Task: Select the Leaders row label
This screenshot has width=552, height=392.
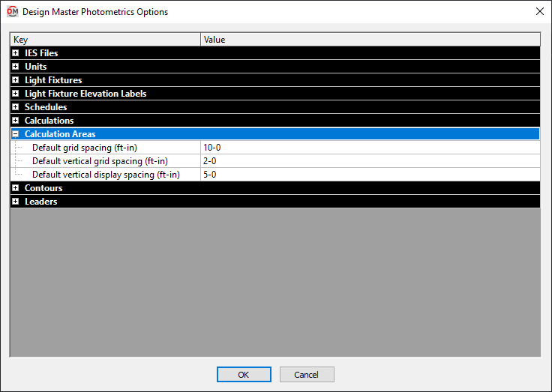Action: tap(40, 202)
